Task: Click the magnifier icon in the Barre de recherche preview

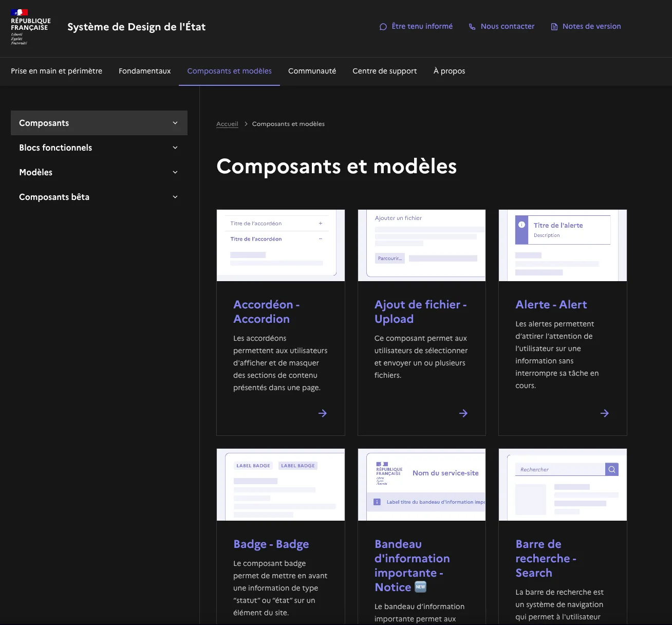Action: (x=612, y=469)
